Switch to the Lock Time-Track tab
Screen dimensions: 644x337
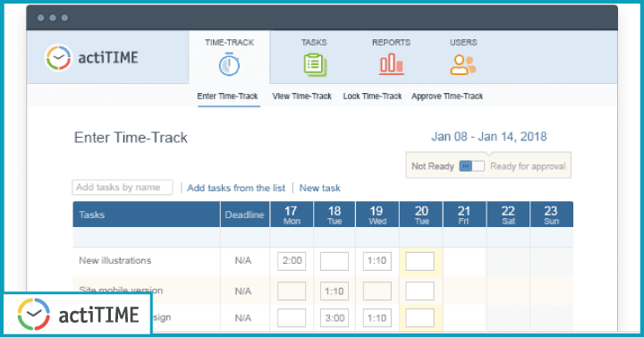372,96
